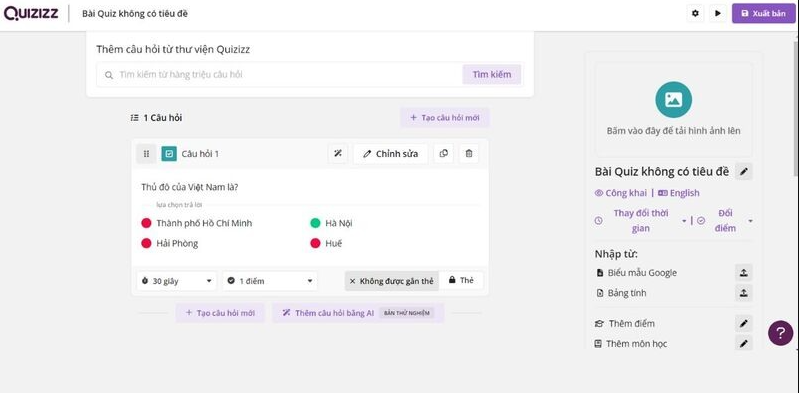Screen dimensions: 799x393
Task: Grab the drag handle of Câu hỏi 1
Action: pyautogui.click(x=146, y=153)
